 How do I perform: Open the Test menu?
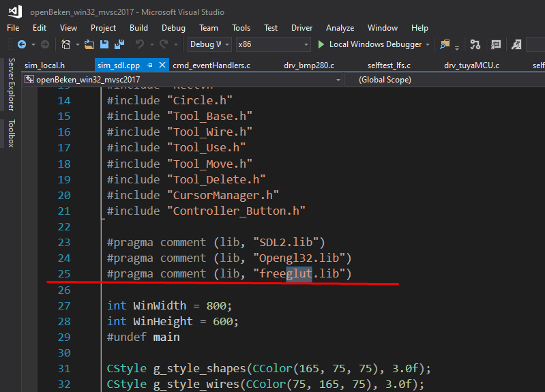pos(271,28)
